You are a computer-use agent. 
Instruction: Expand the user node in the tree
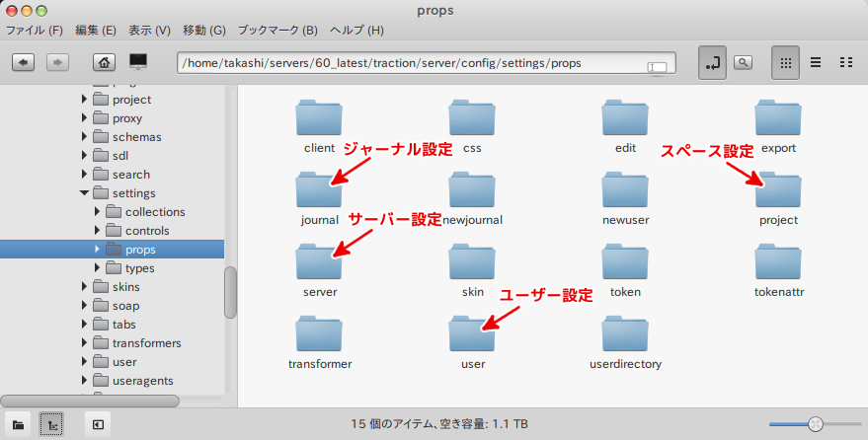[x=84, y=362]
